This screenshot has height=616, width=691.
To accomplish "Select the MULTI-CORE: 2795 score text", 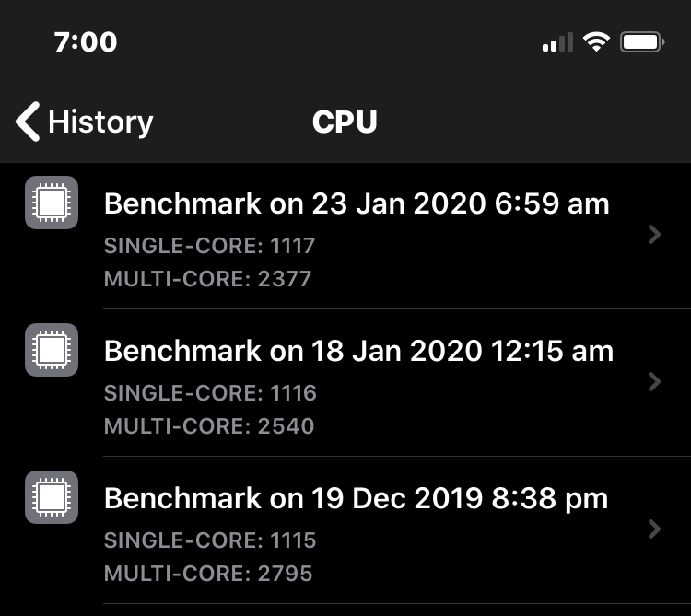I will pos(208,574).
